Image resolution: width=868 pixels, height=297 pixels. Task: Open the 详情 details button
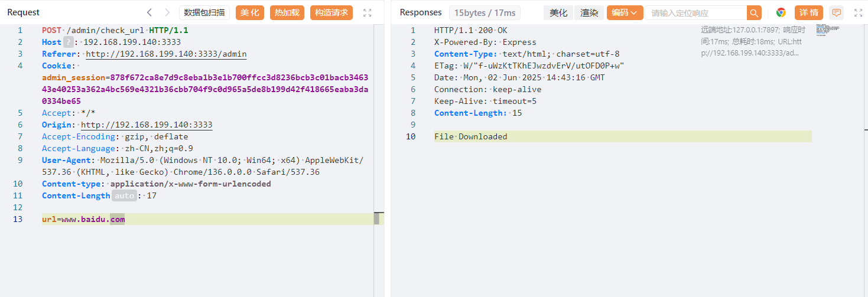[x=809, y=12]
